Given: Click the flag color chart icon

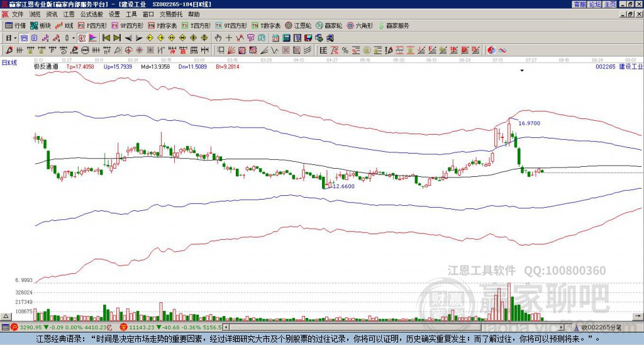Looking at the screenshot, I should tap(93, 38).
